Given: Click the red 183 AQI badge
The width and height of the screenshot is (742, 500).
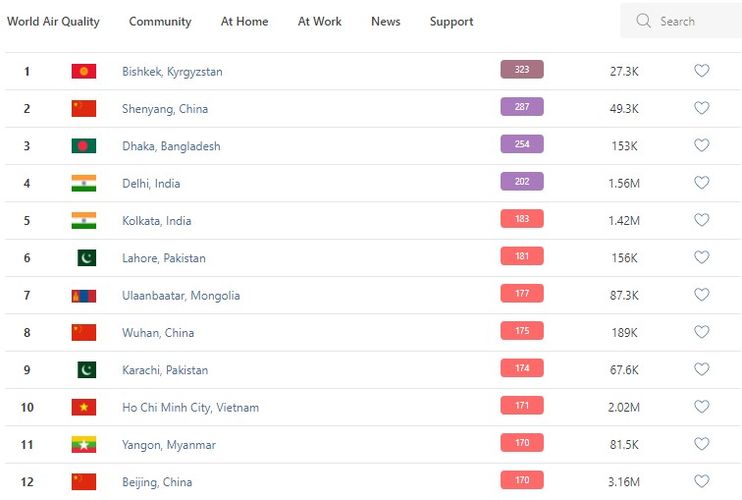Looking at the screenshot, I should [x=522, y=219].
